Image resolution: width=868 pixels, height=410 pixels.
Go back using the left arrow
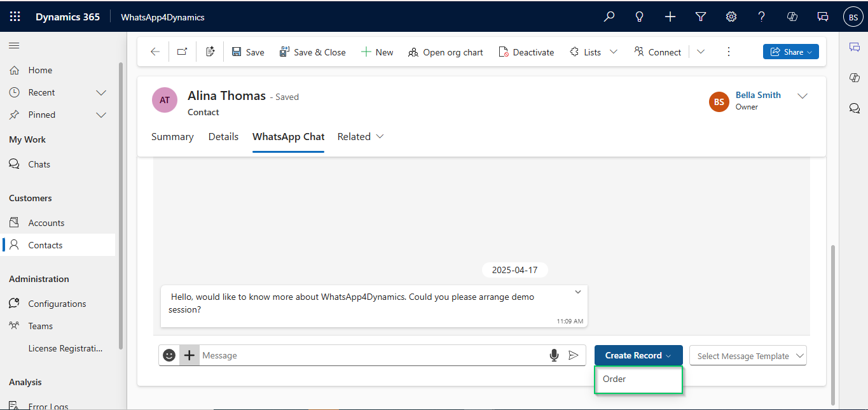coord(155,52)
